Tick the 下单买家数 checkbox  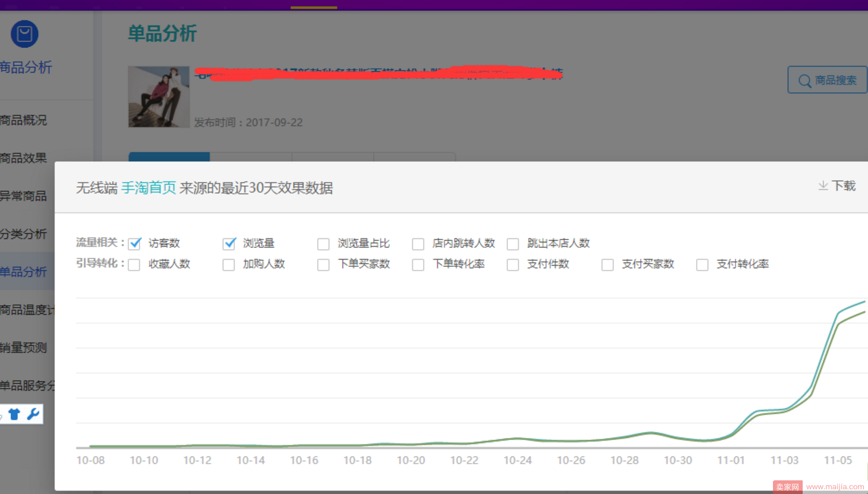click(x=323, y=265)
